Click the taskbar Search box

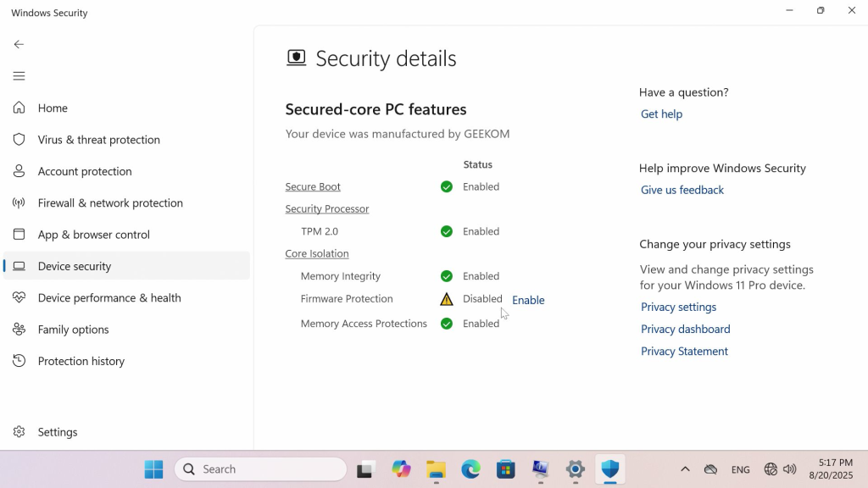click(x=261, y=469)
